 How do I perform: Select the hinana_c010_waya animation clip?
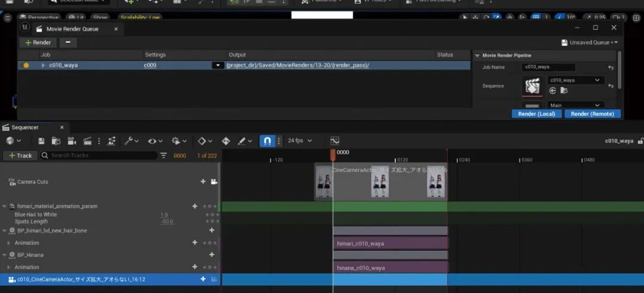tap(390, 267)
